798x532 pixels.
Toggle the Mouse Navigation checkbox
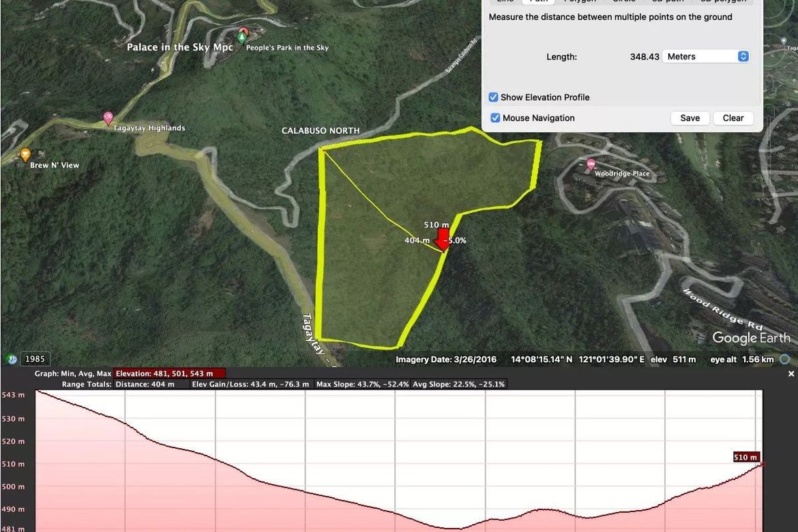point(494,118)
